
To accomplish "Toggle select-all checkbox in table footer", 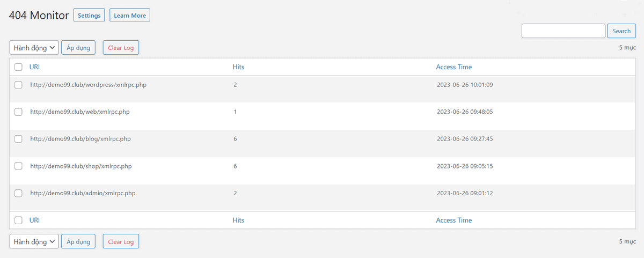I will [x=18, y=220].
